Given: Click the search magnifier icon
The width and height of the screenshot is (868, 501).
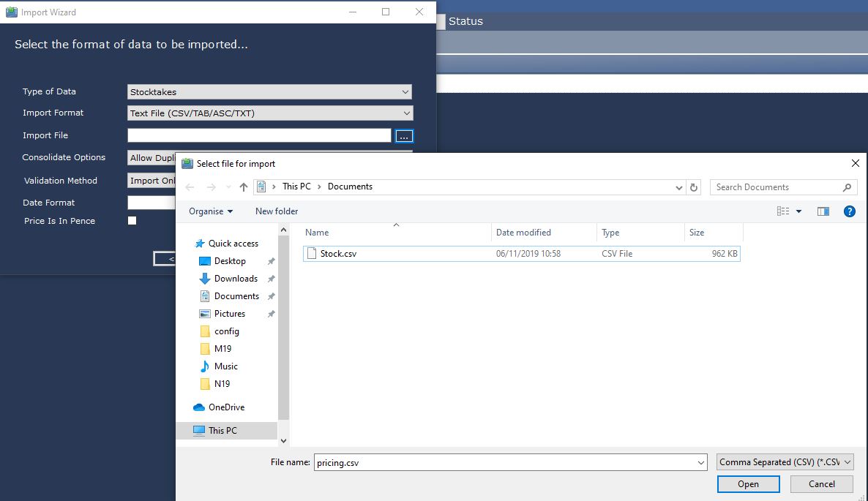Looking at the screenshot, I should (847, 187).
